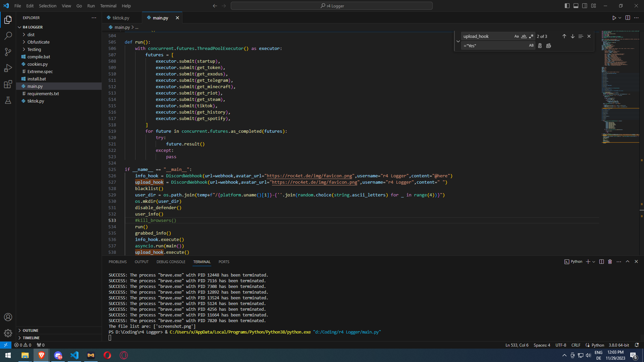Image resolution: width=644 pixels, height=362 pixels.
Task: Run the Python file with play button
Action: (x=614, y=18)
